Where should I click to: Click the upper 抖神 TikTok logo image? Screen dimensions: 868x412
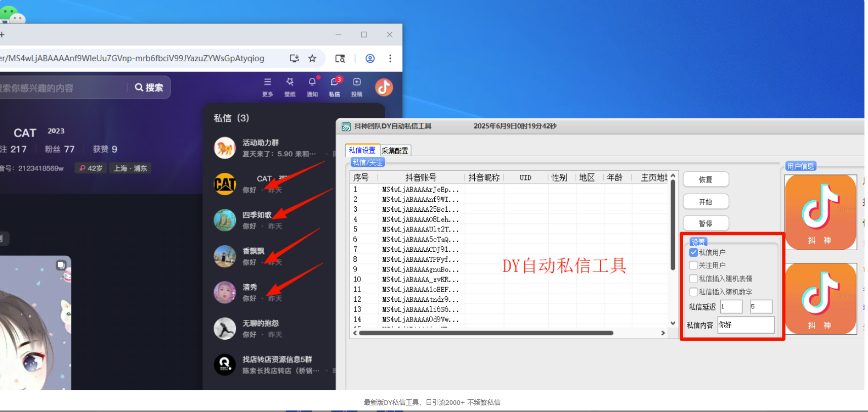point(820,212)
